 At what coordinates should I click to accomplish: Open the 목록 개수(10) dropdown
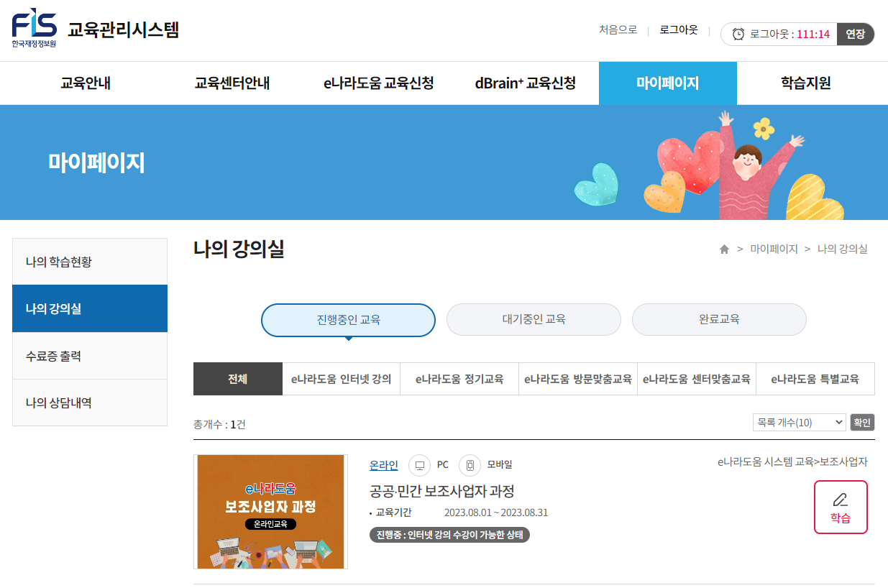pos(800,422)
